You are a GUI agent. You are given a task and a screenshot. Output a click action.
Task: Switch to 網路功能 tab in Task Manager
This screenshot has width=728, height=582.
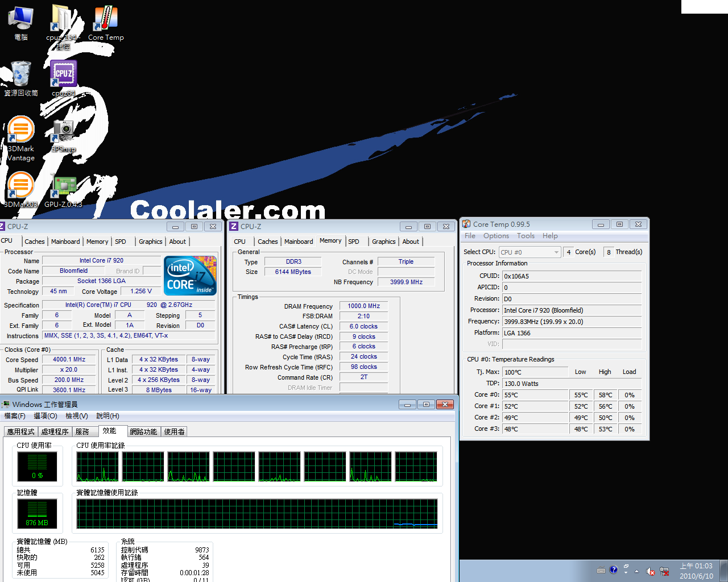click(x=143, y=432)
